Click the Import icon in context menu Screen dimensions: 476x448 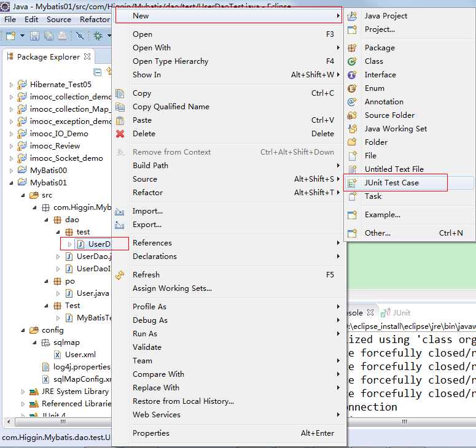(x=120, y=211)
